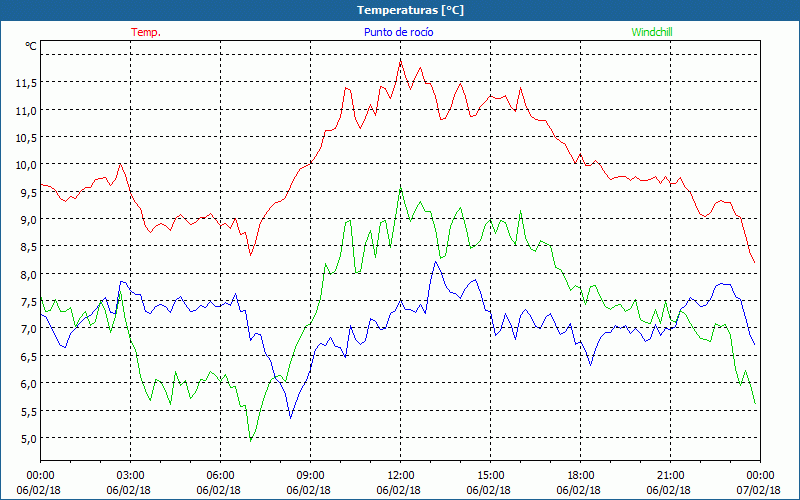Image resolution: width=800 pixels, height=500 pixels.
Task: Click the 7,0 y-axis value
Action: 28,329
